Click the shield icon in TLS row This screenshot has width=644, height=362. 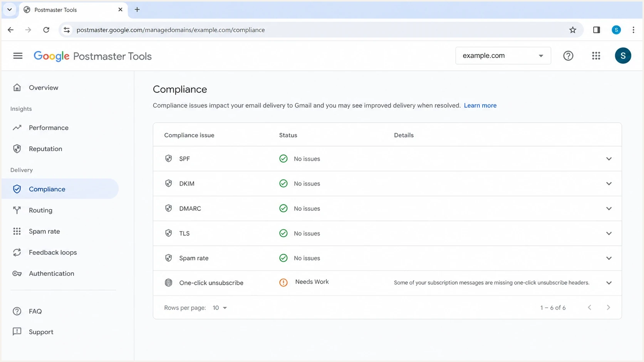[x=168, y=233]
